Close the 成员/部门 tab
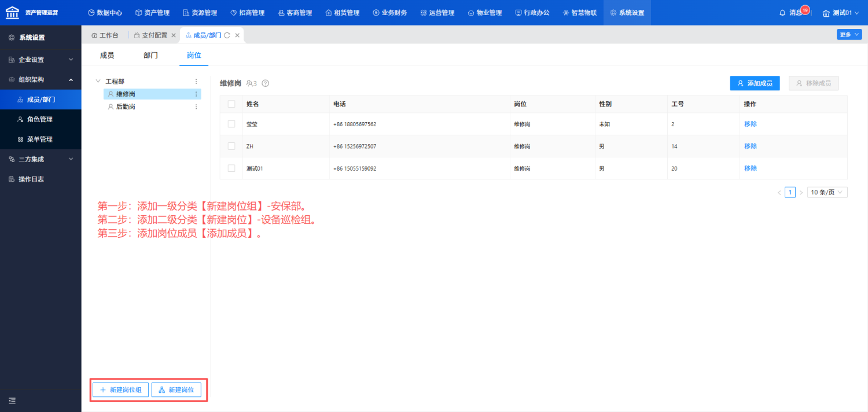868x412 pixels. [x=237, y=35]
